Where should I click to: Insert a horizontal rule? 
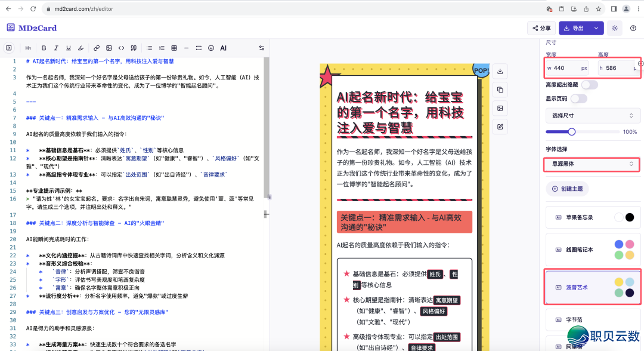(187, 48)
